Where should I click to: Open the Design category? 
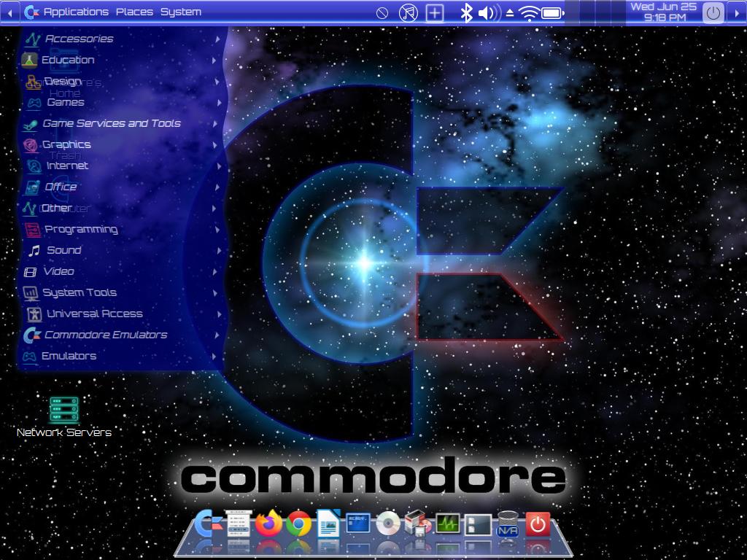coord(120,81)
